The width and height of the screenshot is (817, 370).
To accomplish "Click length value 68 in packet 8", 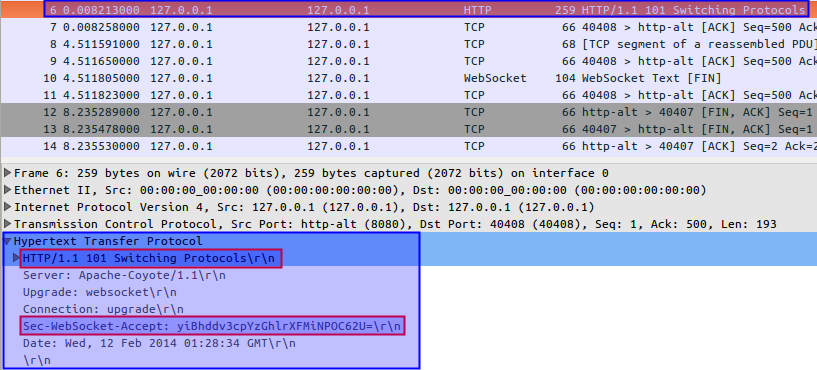I will (x=569, y=44).
